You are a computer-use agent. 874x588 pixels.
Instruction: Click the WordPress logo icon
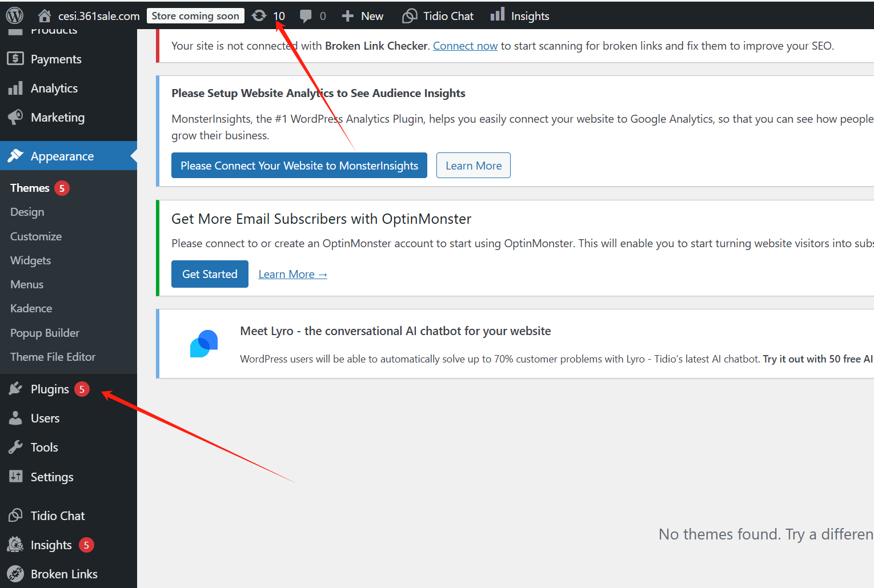pyautogui.click(x=14, y=15)
